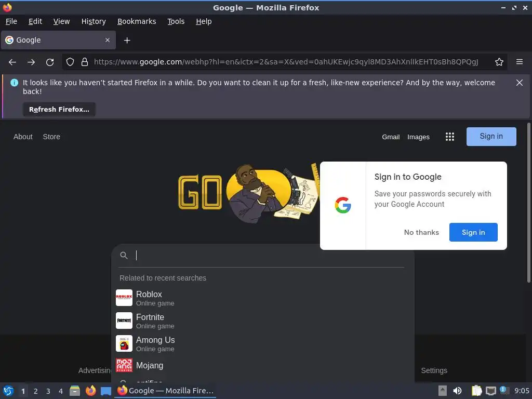Switch to workspace 2 in the taskbar
The height and width of the screenshot is (399, 532).
35,391
